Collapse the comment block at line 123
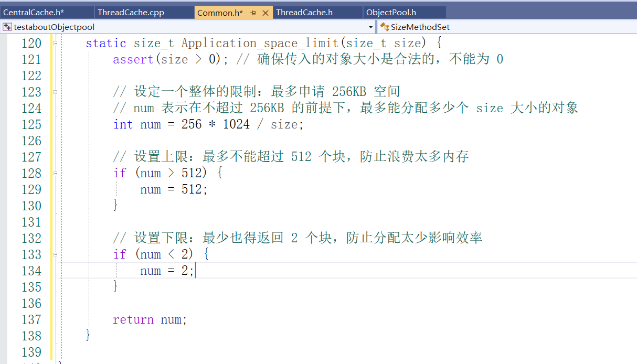 [x=55, y=92]
